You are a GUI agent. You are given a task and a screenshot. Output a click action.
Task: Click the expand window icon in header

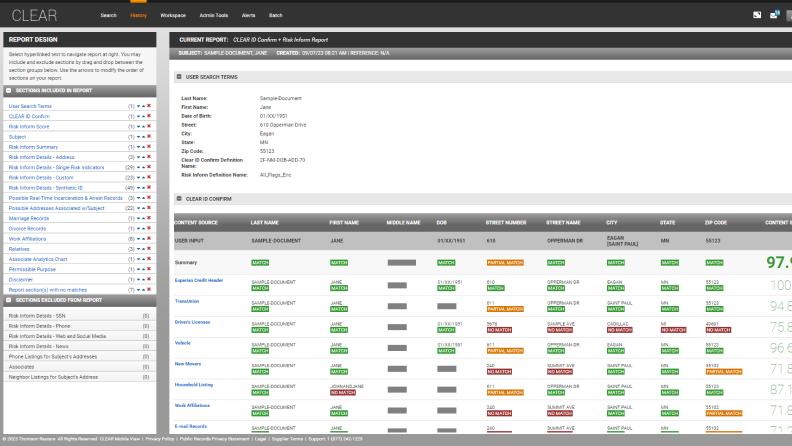[757, 15]
